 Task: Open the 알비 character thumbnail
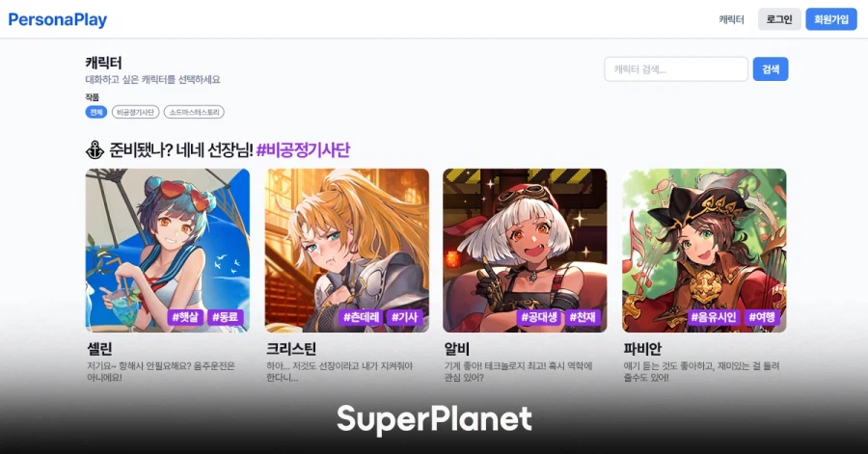point(525,250)
